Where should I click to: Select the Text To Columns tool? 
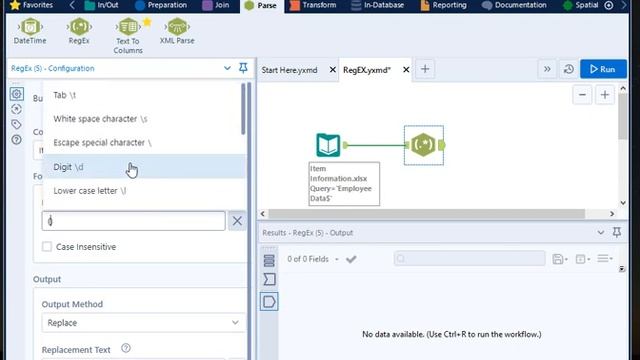pos(128,27)
